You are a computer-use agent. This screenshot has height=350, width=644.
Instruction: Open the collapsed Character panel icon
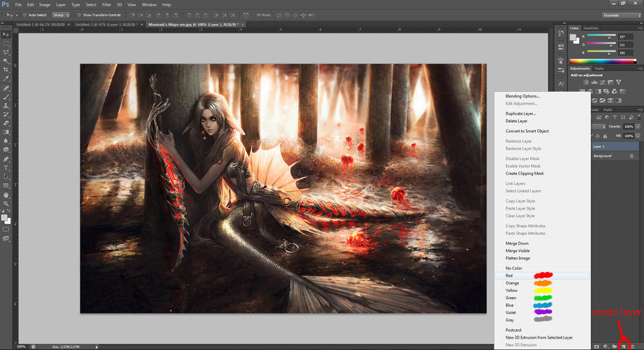[560, 84]
